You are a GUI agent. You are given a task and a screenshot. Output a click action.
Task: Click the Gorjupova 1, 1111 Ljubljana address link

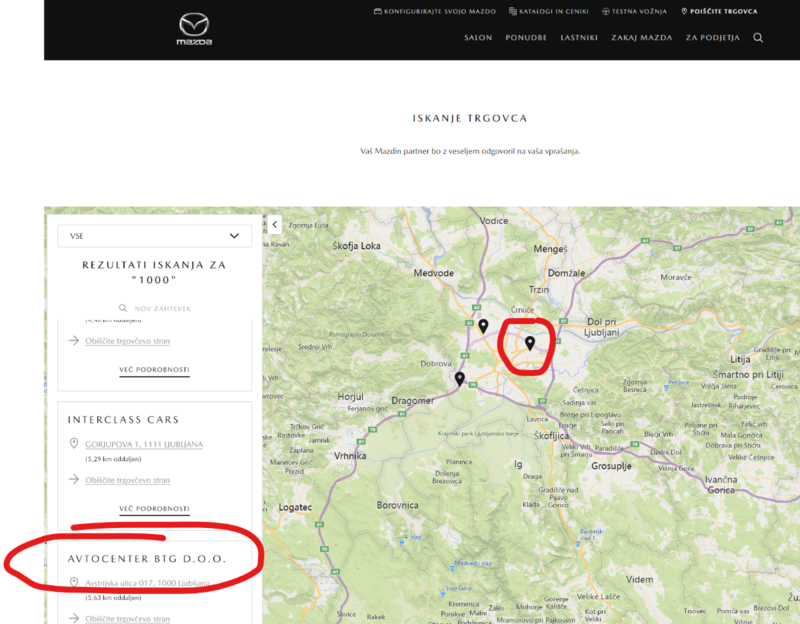coord(144,444)
